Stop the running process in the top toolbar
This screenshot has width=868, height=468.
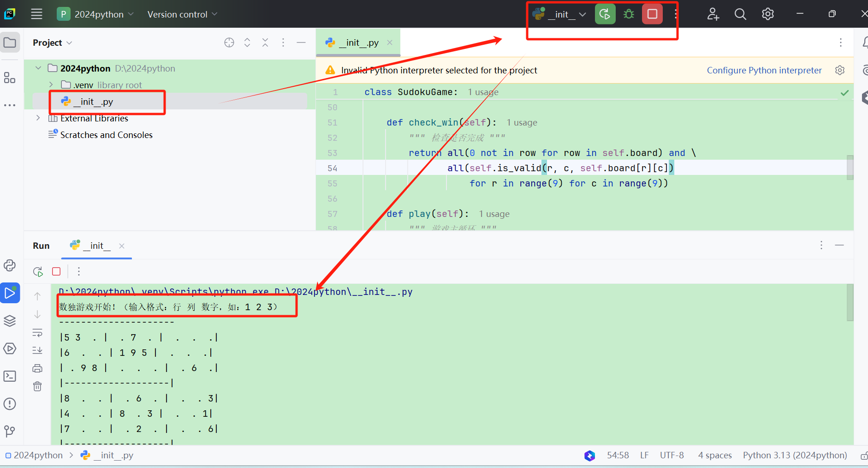click(x=652, y=14)
